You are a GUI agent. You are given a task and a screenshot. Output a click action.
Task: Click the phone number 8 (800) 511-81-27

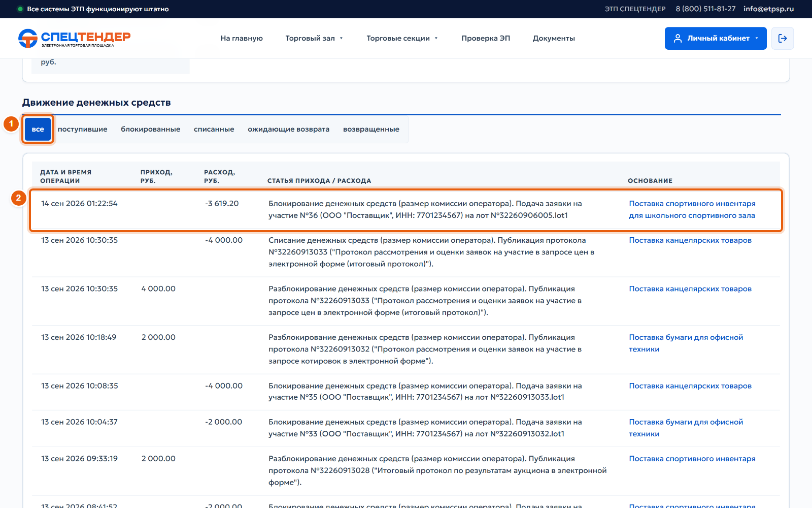(x=705, y=9)
